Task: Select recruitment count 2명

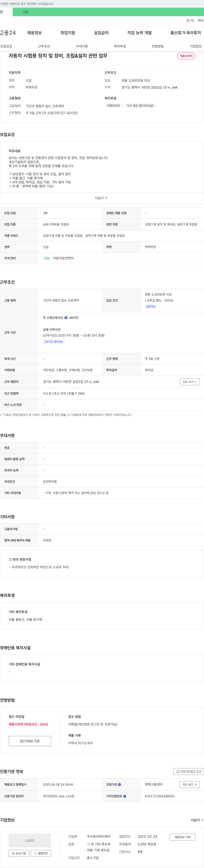Action: click(x=45, y=213)
